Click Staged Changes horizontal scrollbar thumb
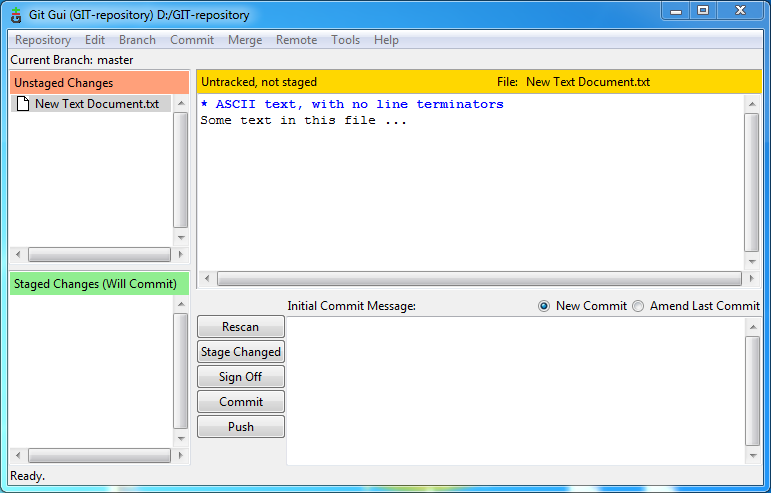The height and width of the screenshot is (493, 771). (x=99, y=456)
